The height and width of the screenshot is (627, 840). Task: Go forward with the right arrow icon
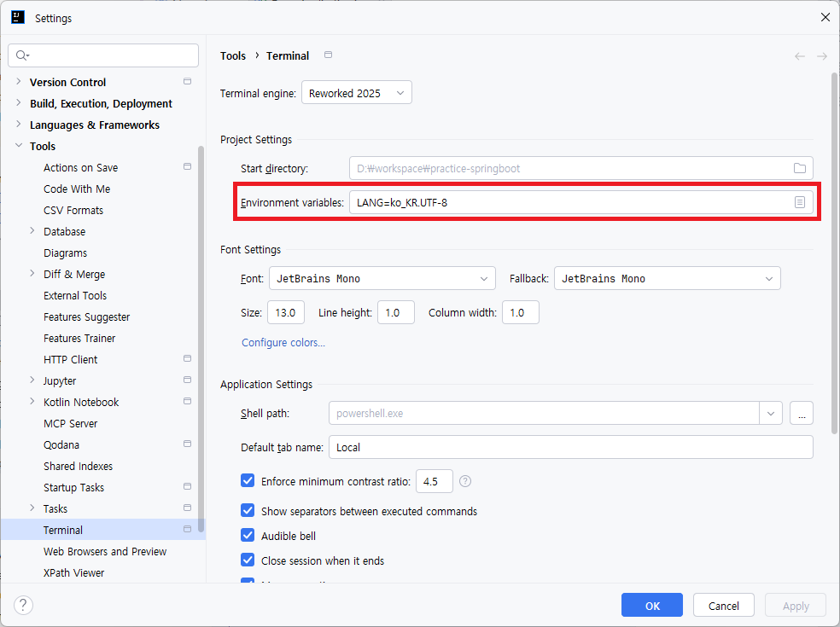(x=822, y=56)
